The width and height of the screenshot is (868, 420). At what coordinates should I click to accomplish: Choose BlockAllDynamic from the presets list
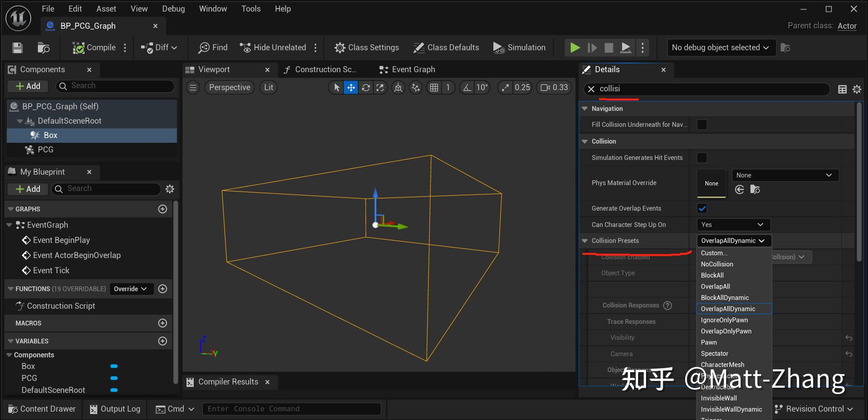click(725, 298)
